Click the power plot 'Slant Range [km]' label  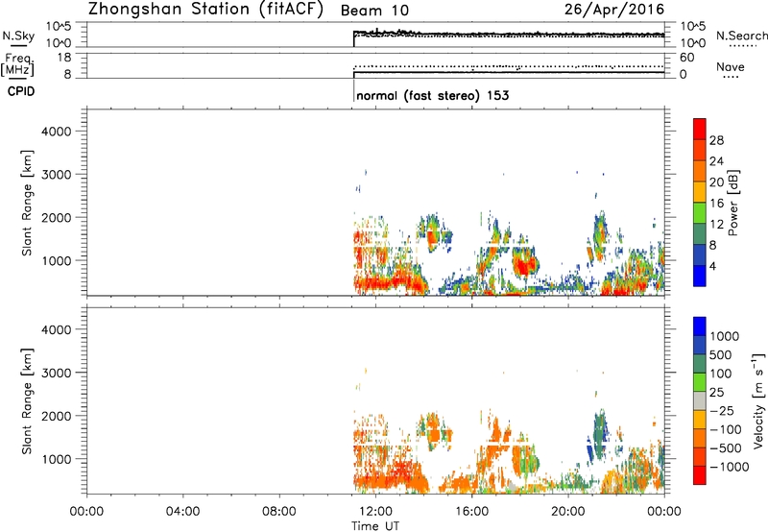[27, 203]
